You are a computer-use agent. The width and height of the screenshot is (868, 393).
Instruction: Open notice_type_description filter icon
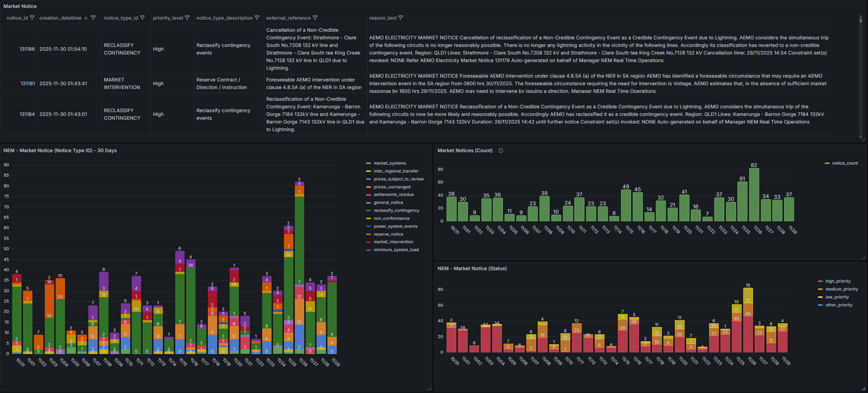click(x=257, y=18)
